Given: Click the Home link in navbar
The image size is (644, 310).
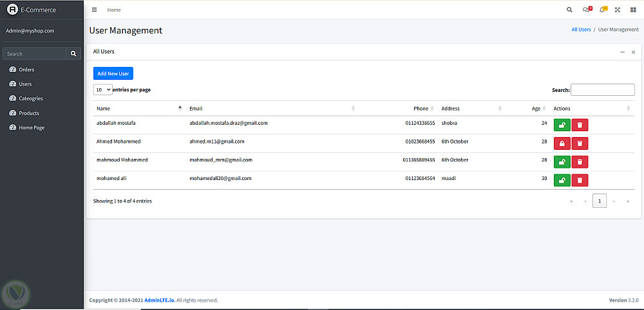Looking at the screenshot, I should click(x=114, y=10).
